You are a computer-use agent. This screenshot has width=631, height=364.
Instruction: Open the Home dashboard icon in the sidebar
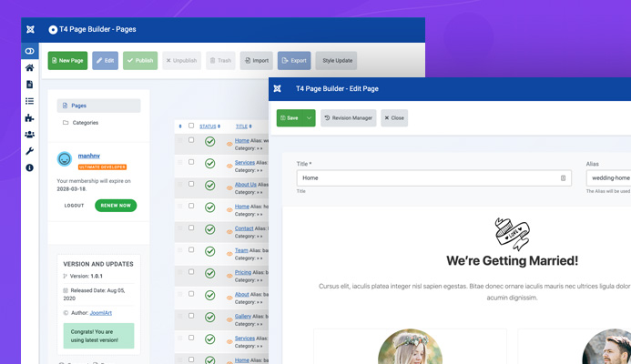tap(29, 67)
